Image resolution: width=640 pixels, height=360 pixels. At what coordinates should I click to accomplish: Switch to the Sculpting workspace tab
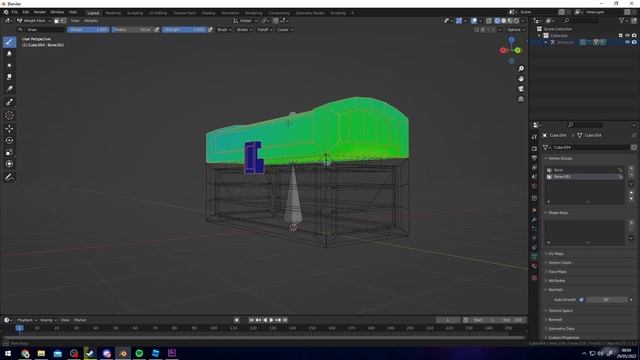click(135, 13)
